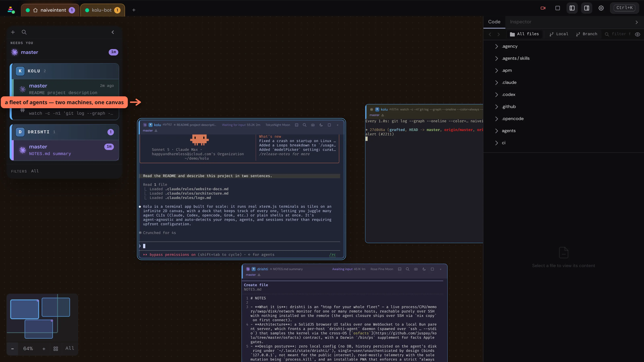Viewport: 644px width, 362px height.
Task: Maximize the kolu terminal tile
Action: point(329,125)
